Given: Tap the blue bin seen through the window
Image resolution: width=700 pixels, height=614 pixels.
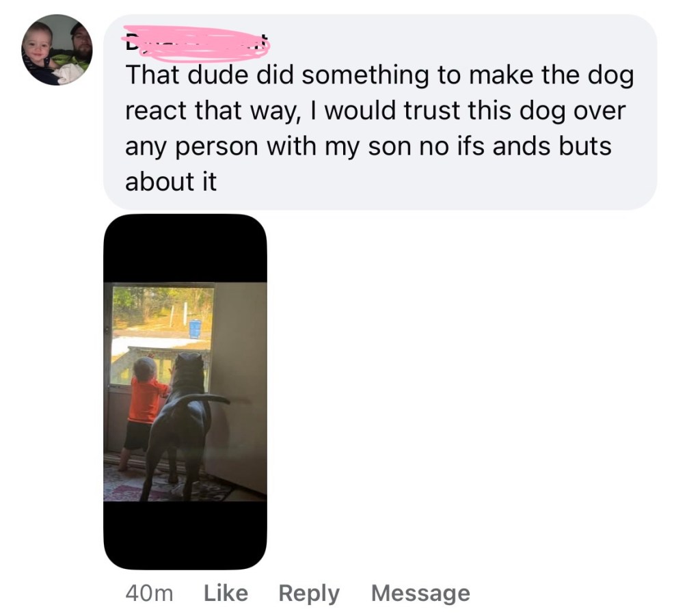Looking at the screenshot, I should 195,329.
